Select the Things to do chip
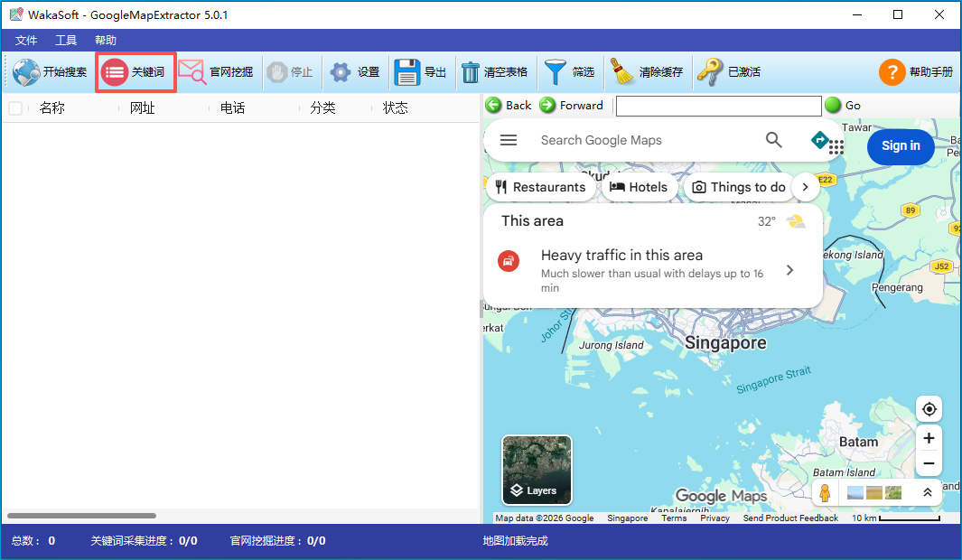This screenshot has height=560, width=962. point(739,187)
